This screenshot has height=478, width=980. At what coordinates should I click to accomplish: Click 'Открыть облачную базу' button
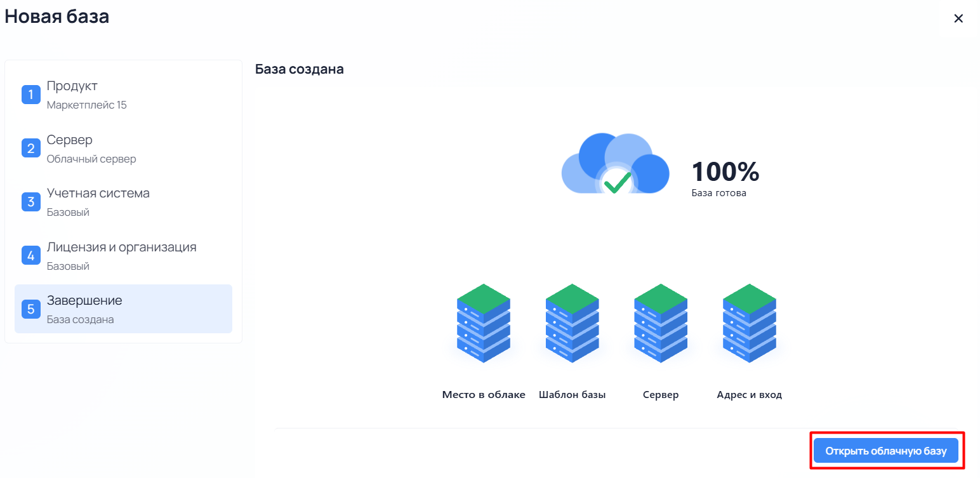coord(886,451)
